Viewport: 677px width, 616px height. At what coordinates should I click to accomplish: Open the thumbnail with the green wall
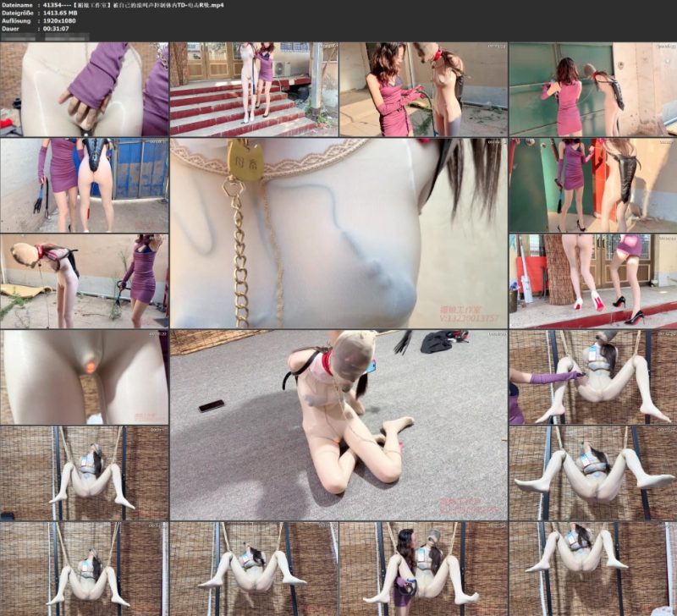tap(593, 89)
